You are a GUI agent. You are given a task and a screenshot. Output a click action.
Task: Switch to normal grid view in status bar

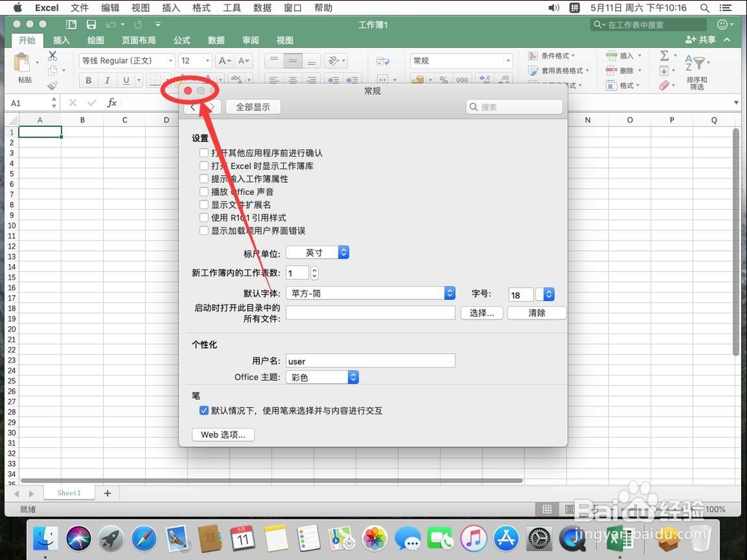[547, 509]
